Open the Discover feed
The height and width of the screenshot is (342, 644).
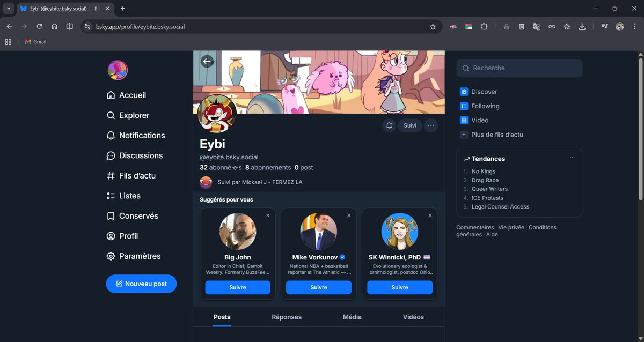tap(479, 92)
